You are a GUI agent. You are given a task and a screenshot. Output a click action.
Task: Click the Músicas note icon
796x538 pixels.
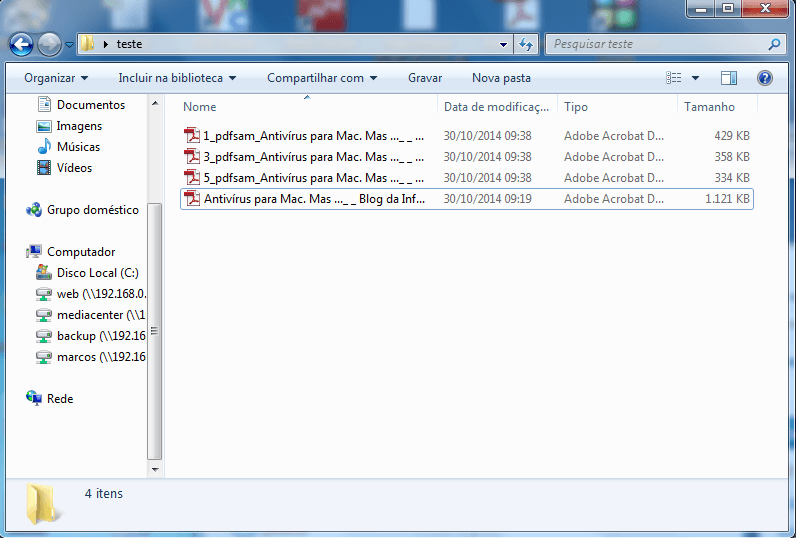coord(44,147)
